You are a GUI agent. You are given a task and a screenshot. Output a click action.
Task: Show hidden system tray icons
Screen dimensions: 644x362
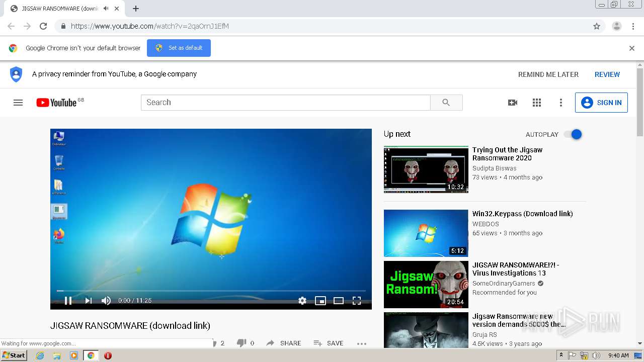point(561,355)
